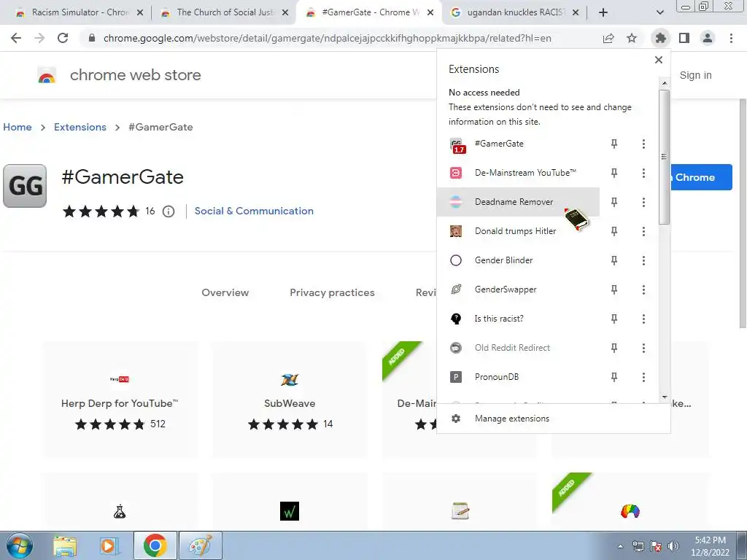Image resolution: width=747 pixels, height=560 pixels.
Task: Pin the Old Reddit Redirect extension
Action: (x=614, y=348)
